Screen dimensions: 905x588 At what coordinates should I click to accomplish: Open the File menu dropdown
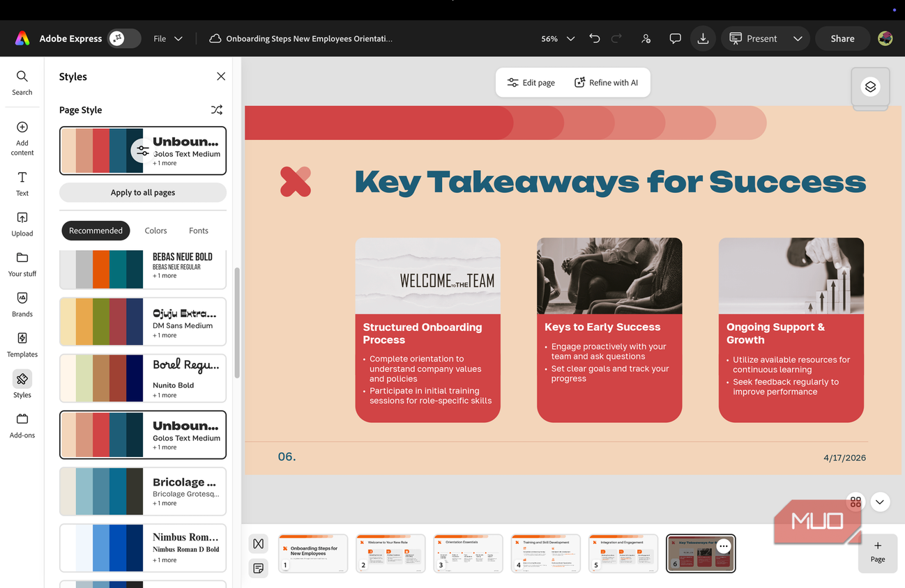coord(168,39)
